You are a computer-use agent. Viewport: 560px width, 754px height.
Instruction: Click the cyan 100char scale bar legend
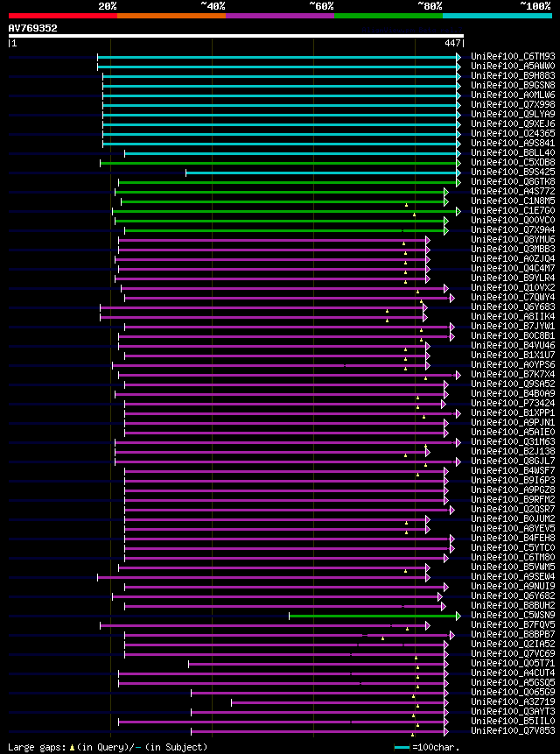(x=402, y=748)
